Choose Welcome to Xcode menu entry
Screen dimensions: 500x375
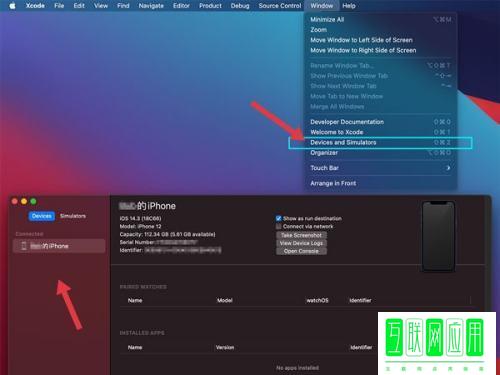coord(381,132)
